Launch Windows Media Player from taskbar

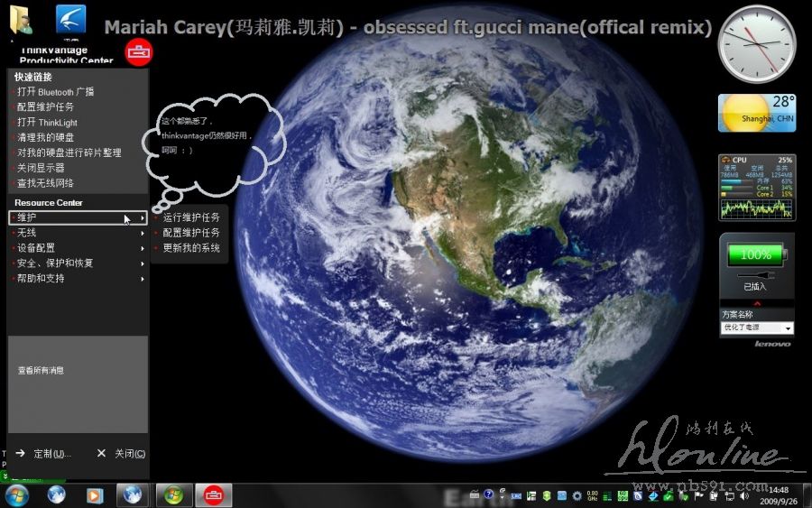(94, 494)
